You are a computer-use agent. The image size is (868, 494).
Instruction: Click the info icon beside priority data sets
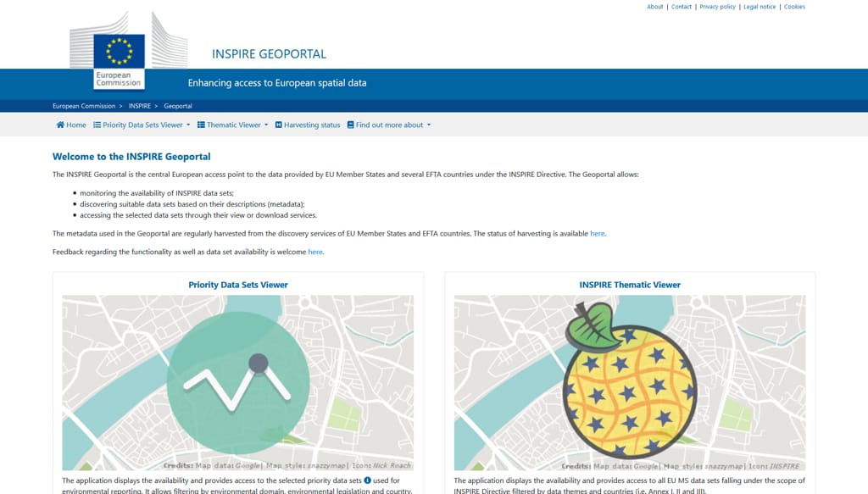click(x=367, y=480)
